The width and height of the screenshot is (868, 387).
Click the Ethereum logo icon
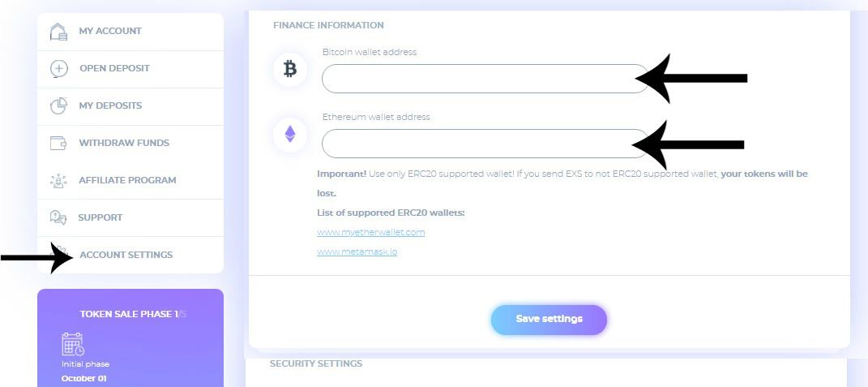290,134
